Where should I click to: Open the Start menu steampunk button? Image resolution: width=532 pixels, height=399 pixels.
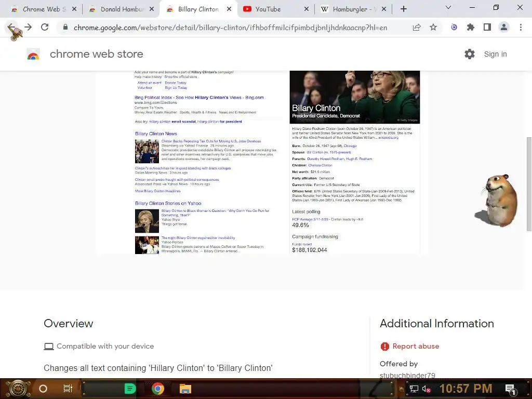(18, 389)
